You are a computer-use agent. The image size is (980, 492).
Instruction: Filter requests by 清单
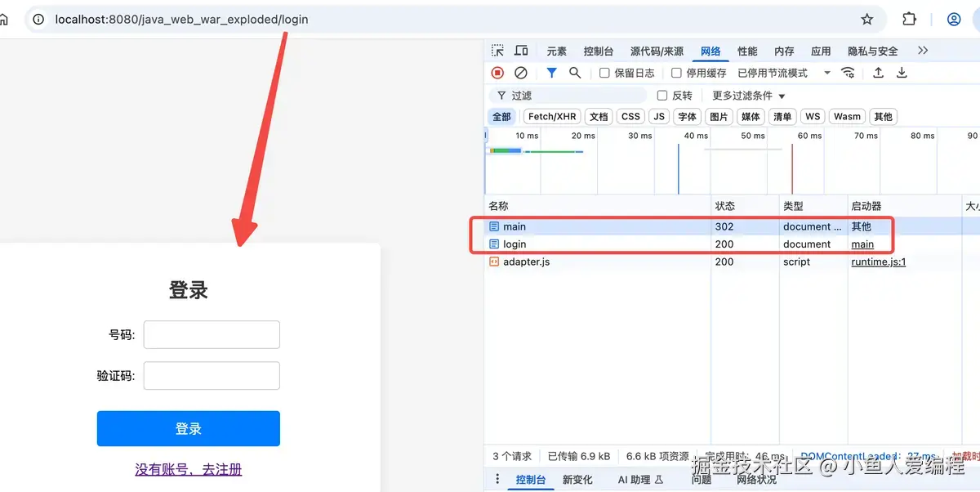(782, 117)
